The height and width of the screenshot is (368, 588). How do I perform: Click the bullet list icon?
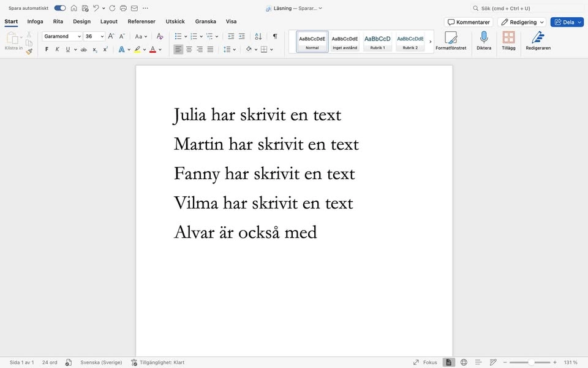coord(178,36)
